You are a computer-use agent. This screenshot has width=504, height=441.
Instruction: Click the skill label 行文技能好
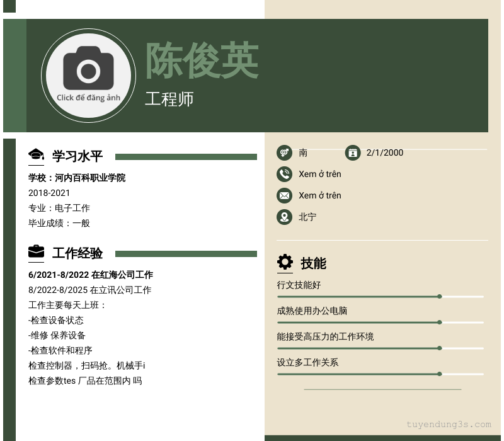pos(299,285)
